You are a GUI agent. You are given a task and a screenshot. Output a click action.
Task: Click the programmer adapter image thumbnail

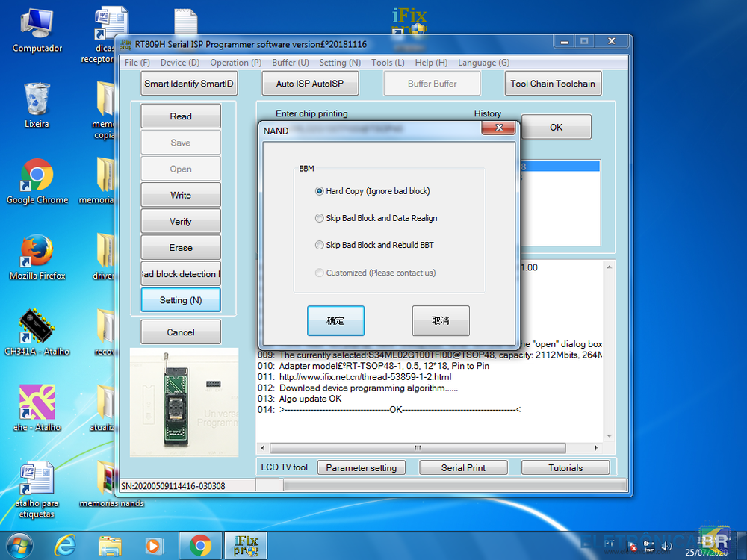(184, 402)
